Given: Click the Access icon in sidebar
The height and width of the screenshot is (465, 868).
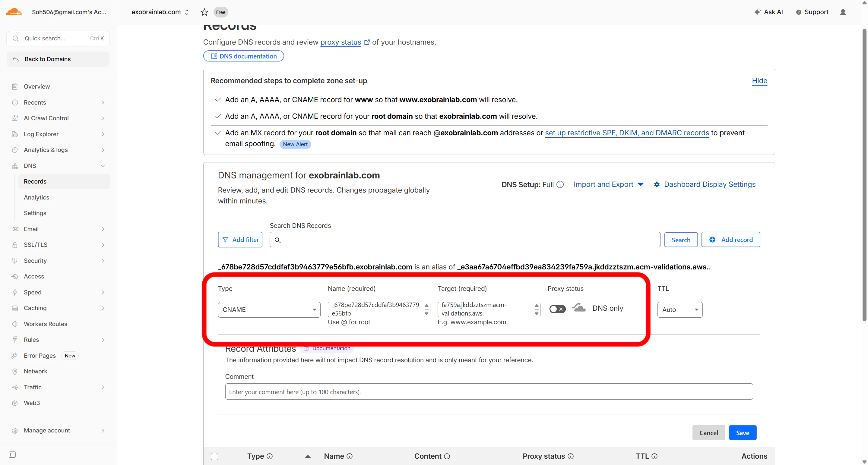Looking at the screenshot, I should coord(14,276).
